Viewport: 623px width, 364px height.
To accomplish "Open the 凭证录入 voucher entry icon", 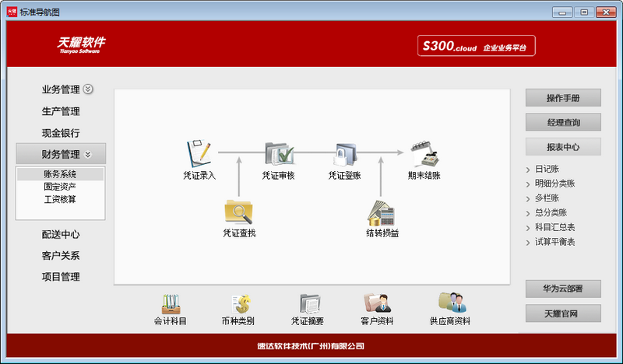I will tap(199, 154).
